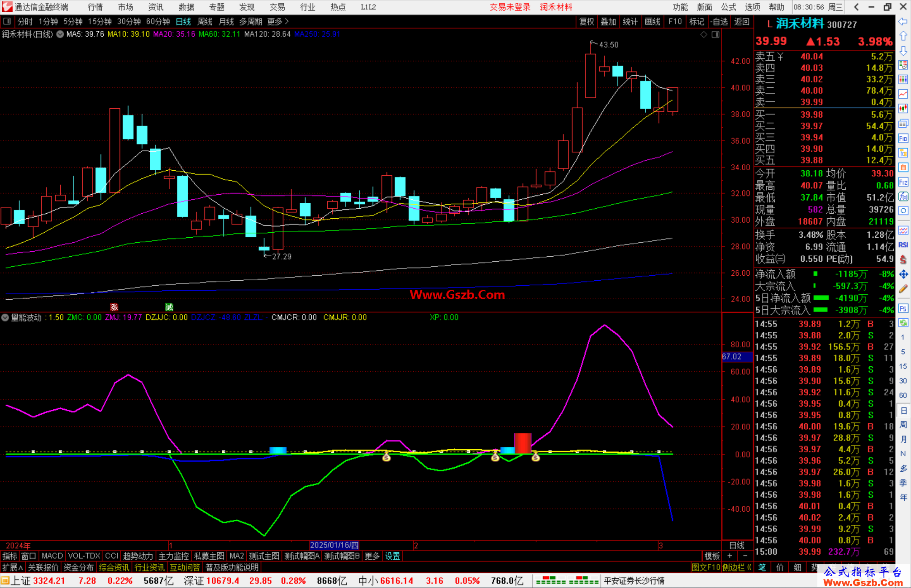Viewport: 911px width, 588px height.
Task: Click the red S dollar icon in sidebar
Action: click(x=903, y=260)
